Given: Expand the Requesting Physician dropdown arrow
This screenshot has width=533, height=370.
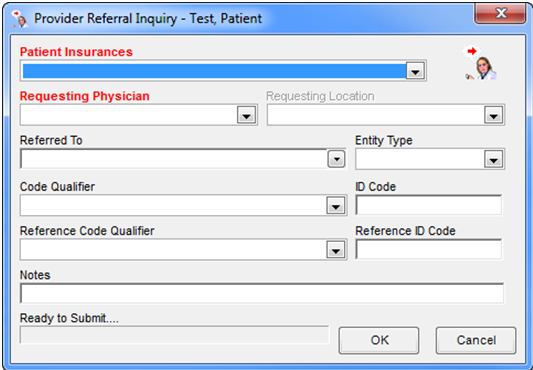Looking at the screenshot, I should [x=246, y=115].
